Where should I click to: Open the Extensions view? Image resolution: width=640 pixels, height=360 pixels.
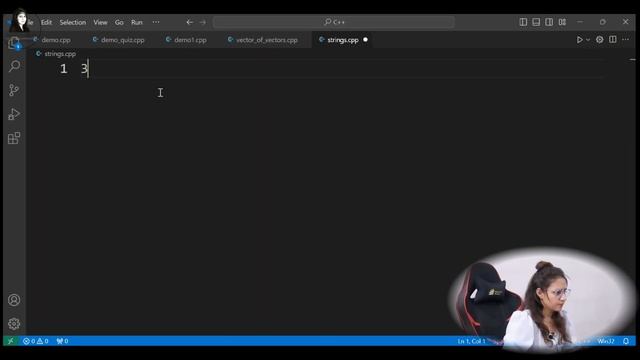pyautogui.click(x=14, y=138)
